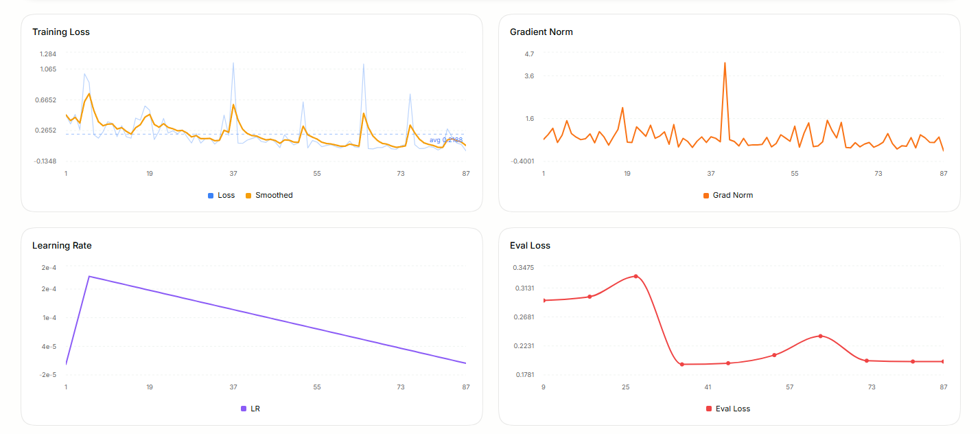
Task: Click y-axis value 1e-4 in Learning Rate
Action: 49,318
